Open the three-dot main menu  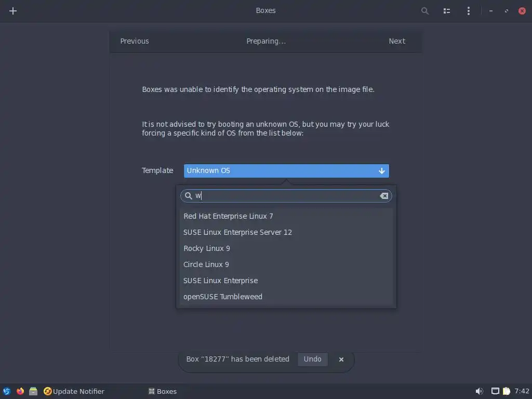[468, 11]
